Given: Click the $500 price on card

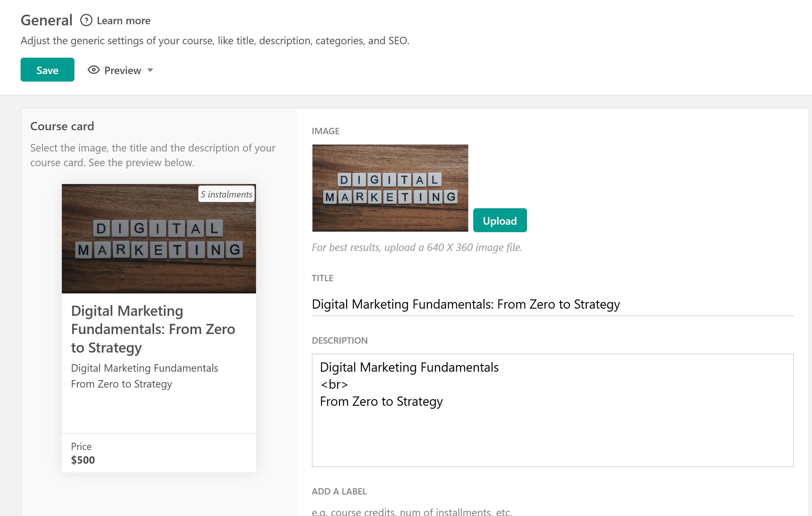Looking at the screenshot, I should (x=83, y=460).
